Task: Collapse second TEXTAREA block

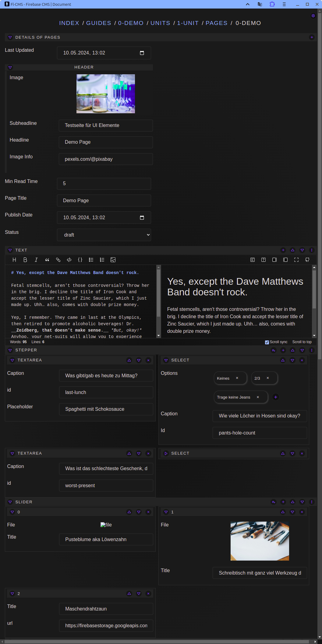Action: pyautogui.click(x=12, y=453)
